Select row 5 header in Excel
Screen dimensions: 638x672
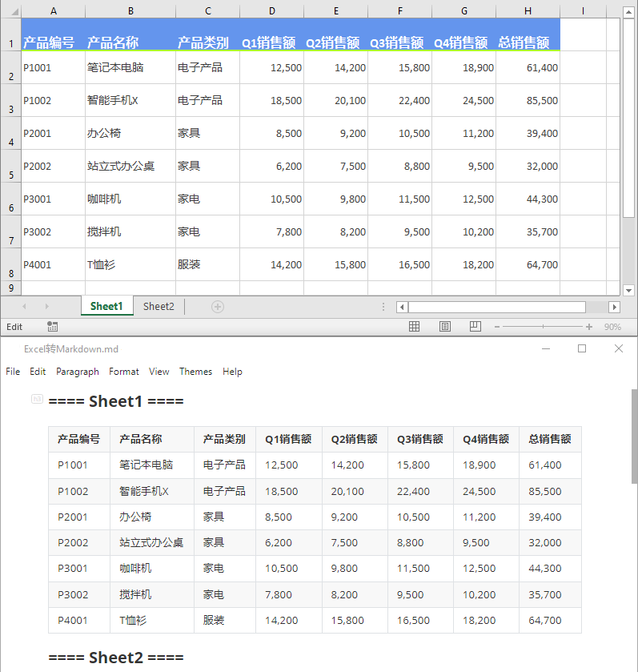click(x=10, y=167)
